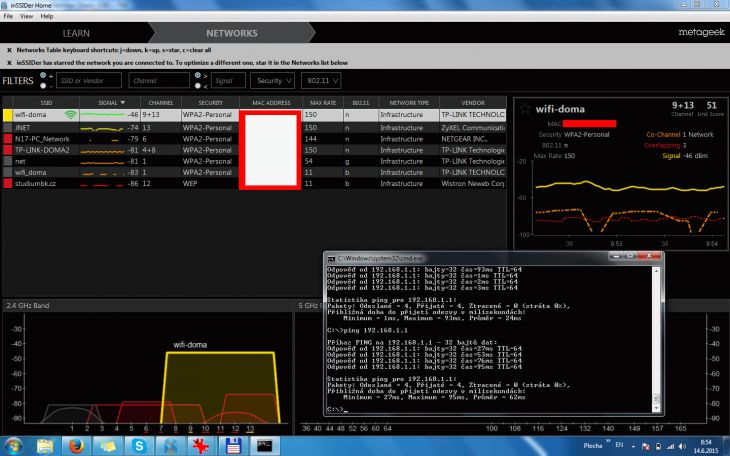Click the Overlapping 3 stat

point(665,145)
